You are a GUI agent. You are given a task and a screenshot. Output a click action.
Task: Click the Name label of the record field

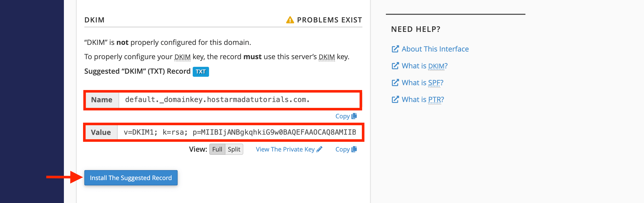pos(102,100)
